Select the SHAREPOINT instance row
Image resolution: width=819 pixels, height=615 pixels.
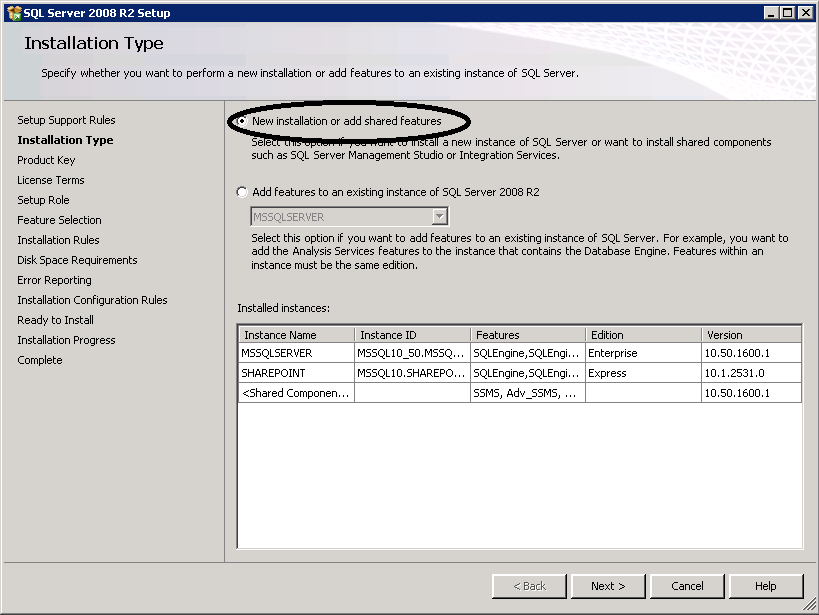(x=520, y=373)
